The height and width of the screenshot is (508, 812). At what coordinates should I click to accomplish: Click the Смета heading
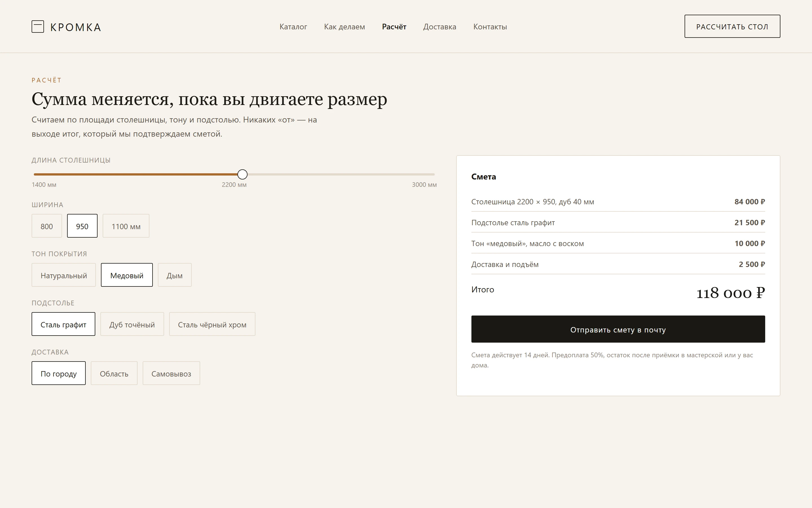point(484,177)
